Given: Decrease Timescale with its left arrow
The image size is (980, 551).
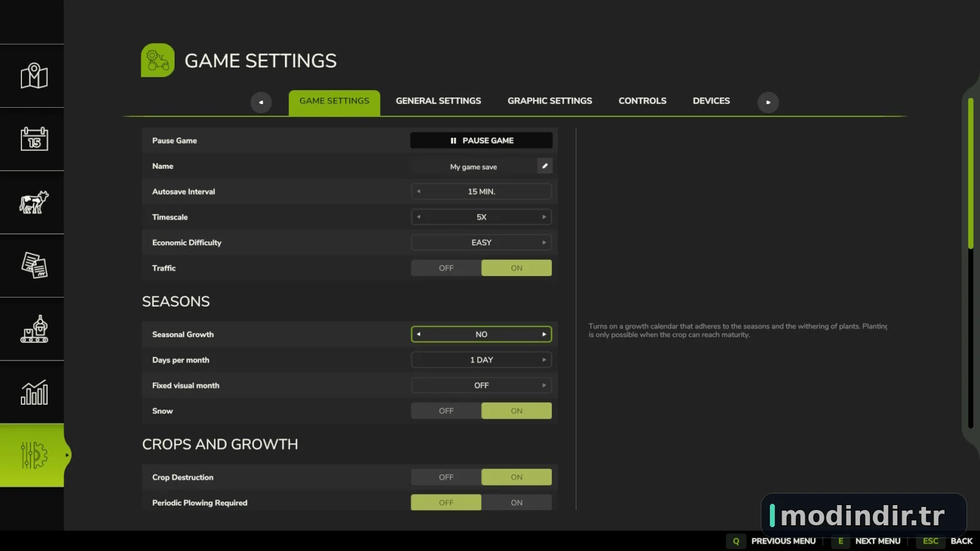Looking at the screenshot, I should coord(419,217).
